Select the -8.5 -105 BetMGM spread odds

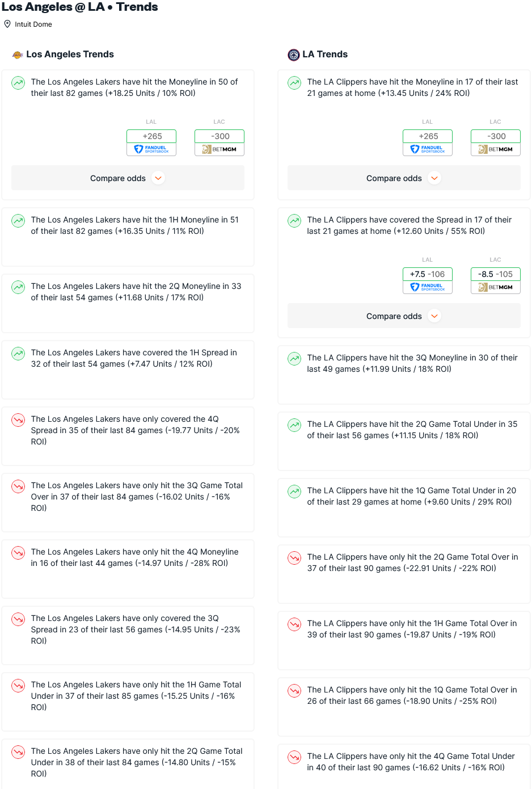click(x=496, y=280)
